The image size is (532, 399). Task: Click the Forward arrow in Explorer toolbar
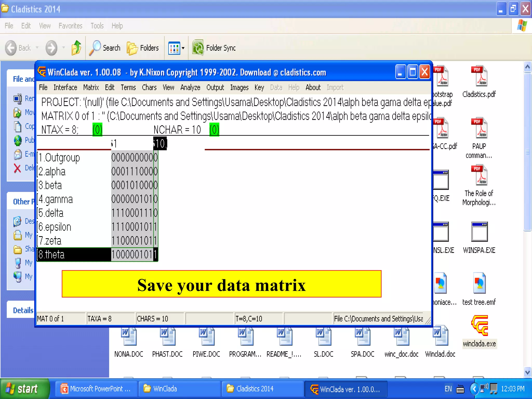pyautogui.click(x=51, y=48)
